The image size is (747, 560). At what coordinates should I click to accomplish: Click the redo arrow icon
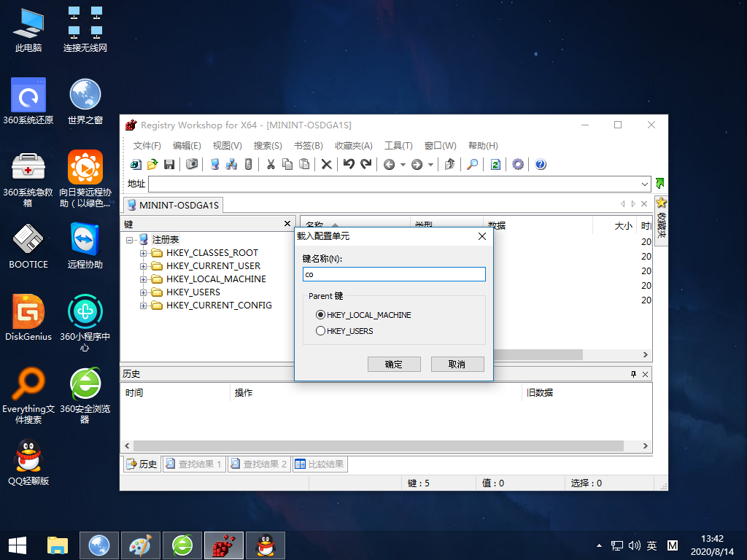[365, 164]
